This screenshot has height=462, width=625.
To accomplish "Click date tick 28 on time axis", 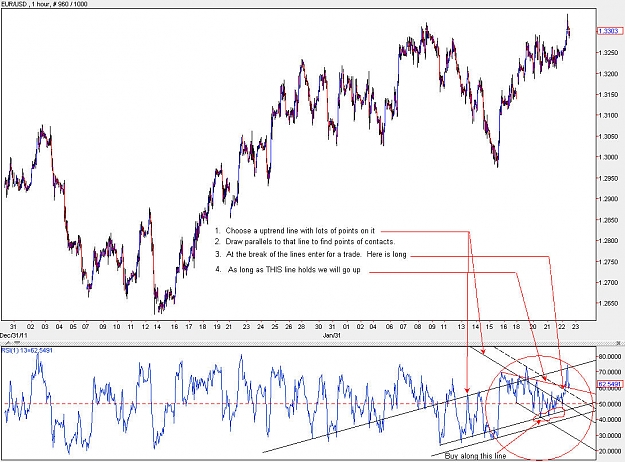I will pyautogui.click(x=301, y=327).
